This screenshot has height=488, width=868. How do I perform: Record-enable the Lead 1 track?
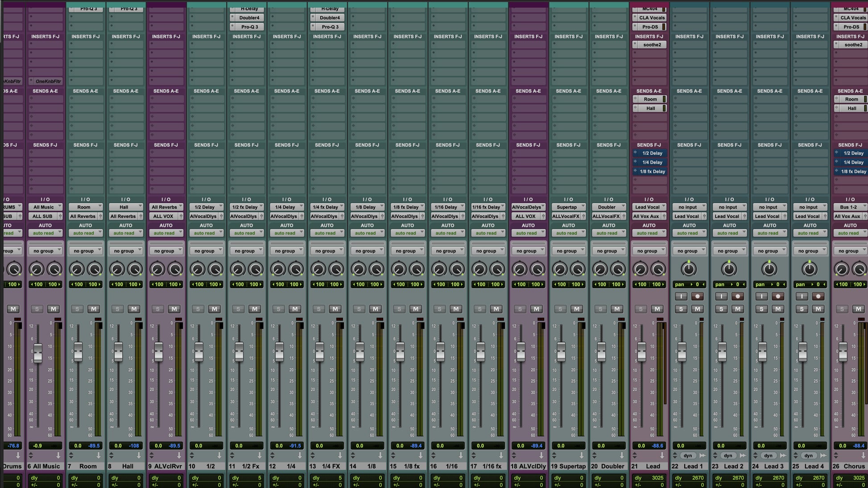point(697,296)
